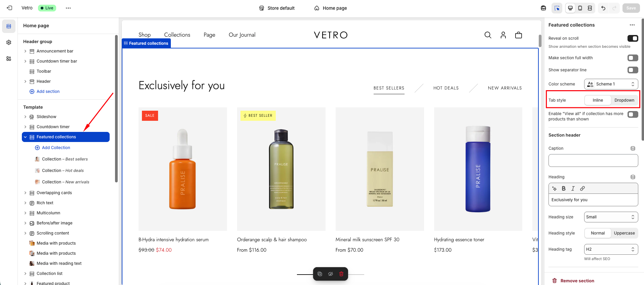
Task: Choose Dropdown tab style
Action: (x=624, y=100)
